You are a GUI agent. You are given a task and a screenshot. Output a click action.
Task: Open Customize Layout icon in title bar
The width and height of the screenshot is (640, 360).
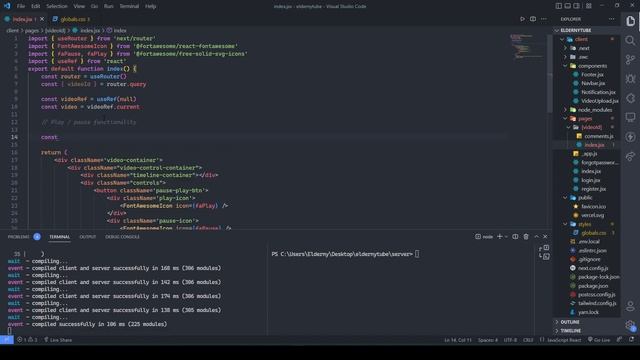pyautogui.click(x=589, y=6)
